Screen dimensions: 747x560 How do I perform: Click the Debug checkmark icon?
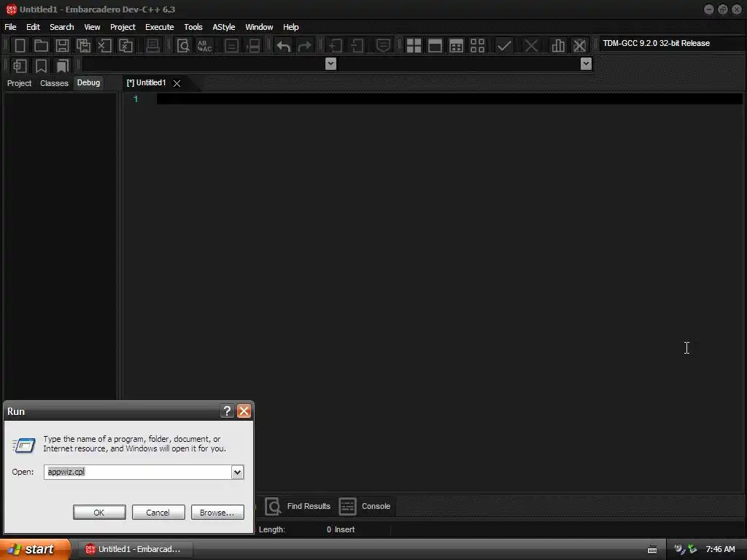(504, 46)
